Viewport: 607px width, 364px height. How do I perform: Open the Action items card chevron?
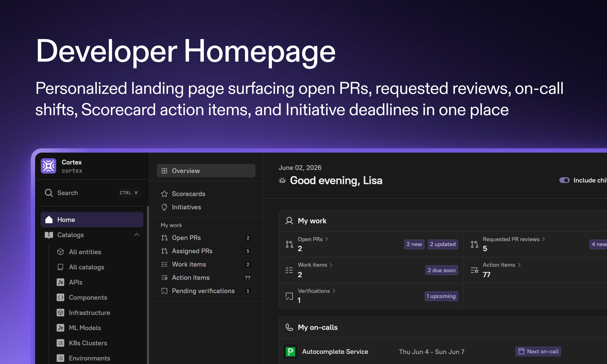(519, 265)
